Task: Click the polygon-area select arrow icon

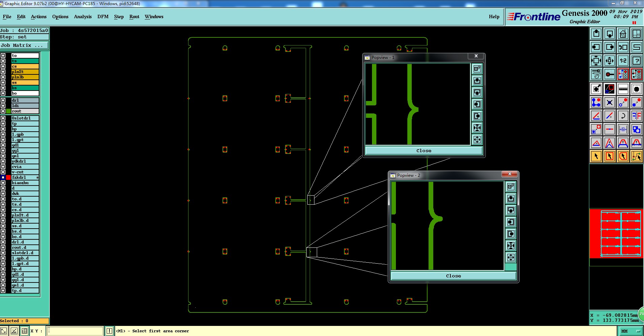Action: tap(623, 156)
